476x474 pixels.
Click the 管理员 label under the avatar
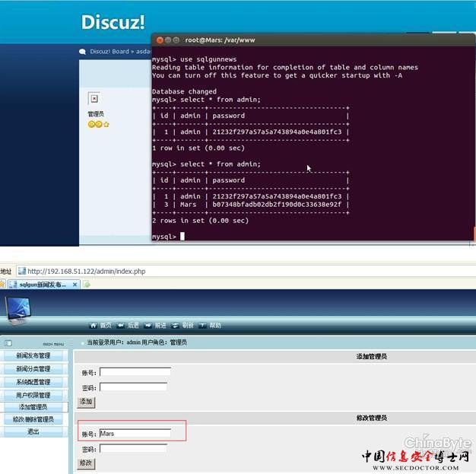tap(96, 114)
